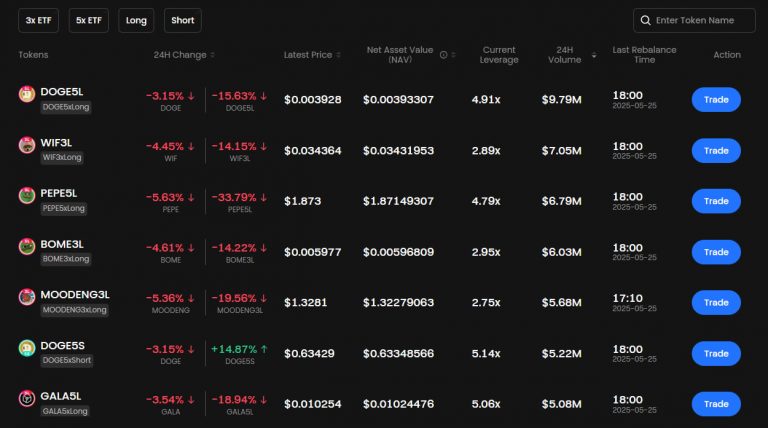This screenshot has width=768, height=428.
Task: Click the GALA5L token icon
Action: (27, 398)
